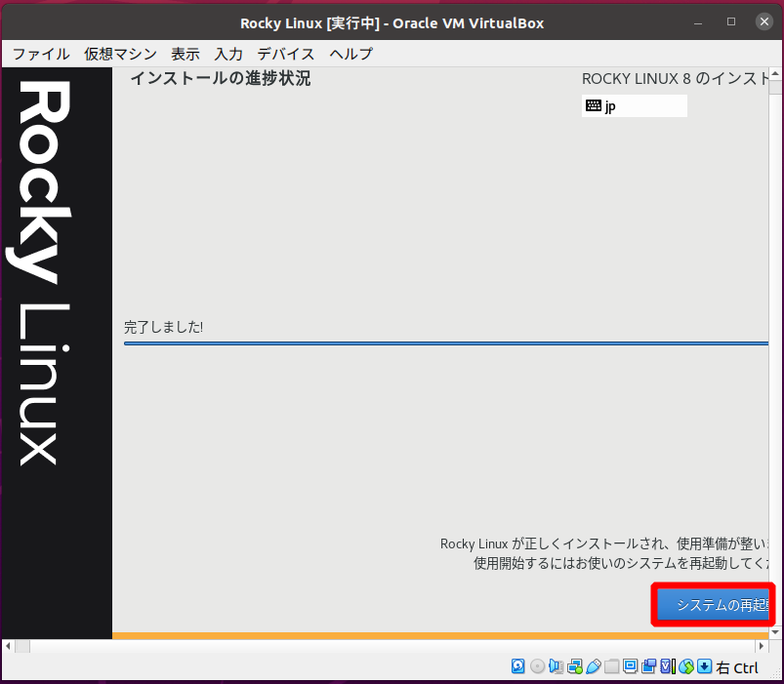Close the VirtualBox window
Image resolution: width=784 pixels, height=684 pixels.
pyautogui.click(x=764, y=21)
